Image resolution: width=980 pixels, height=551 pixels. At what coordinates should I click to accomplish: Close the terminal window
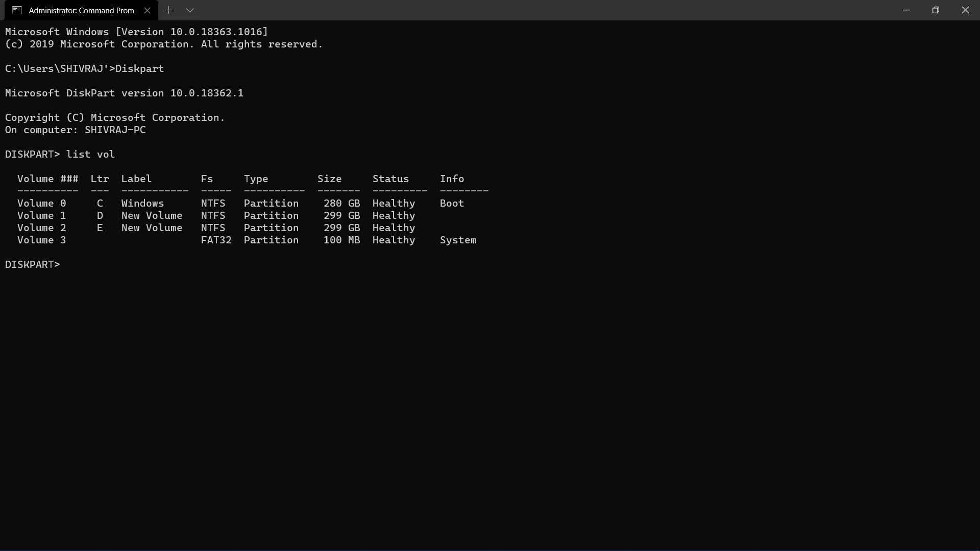pyautogui.click(x=965, y=10)
